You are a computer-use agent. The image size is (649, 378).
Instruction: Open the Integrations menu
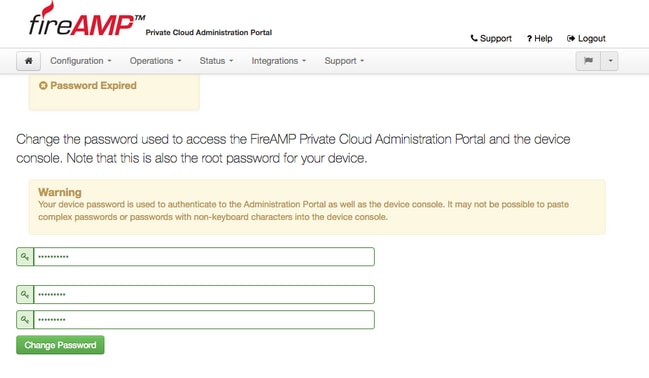coord(279,61)
